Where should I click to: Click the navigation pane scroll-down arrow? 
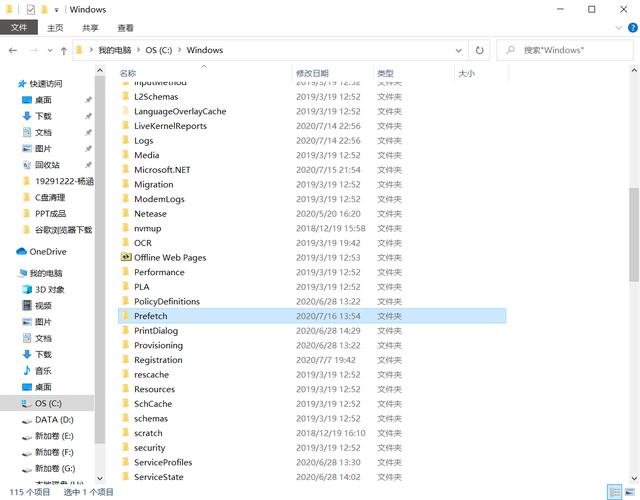coord(100,478)
